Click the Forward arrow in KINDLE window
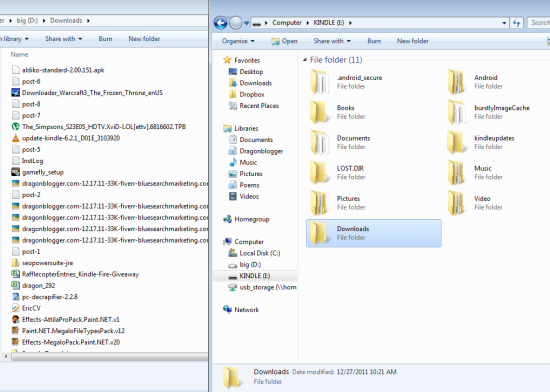550x392 pixels. [236, 23]
